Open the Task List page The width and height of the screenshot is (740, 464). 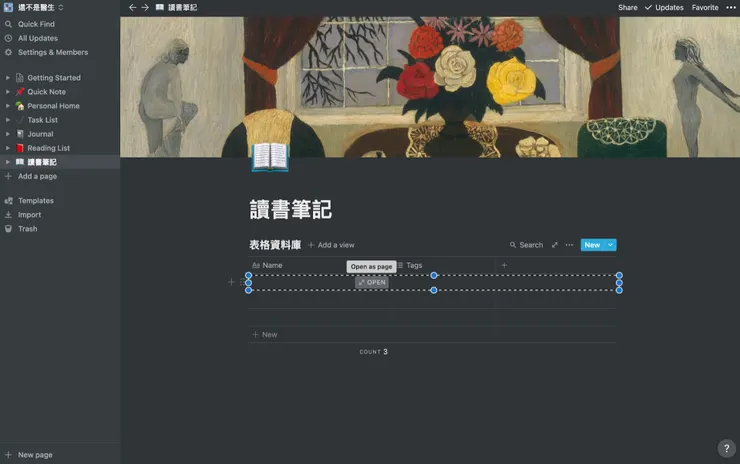point(42,120)
